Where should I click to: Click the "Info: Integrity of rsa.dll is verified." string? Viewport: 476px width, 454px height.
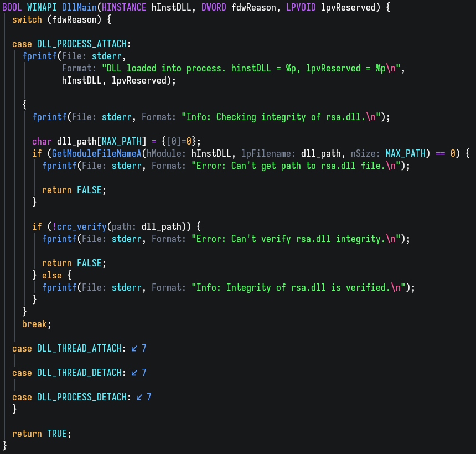[298, 287]
